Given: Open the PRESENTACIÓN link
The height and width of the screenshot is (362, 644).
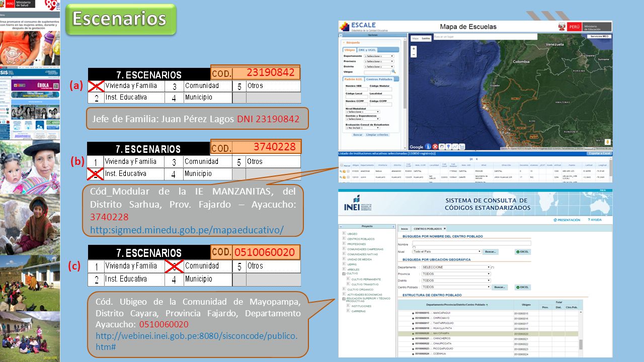Looking at the screenshot, I should [567, 220].
